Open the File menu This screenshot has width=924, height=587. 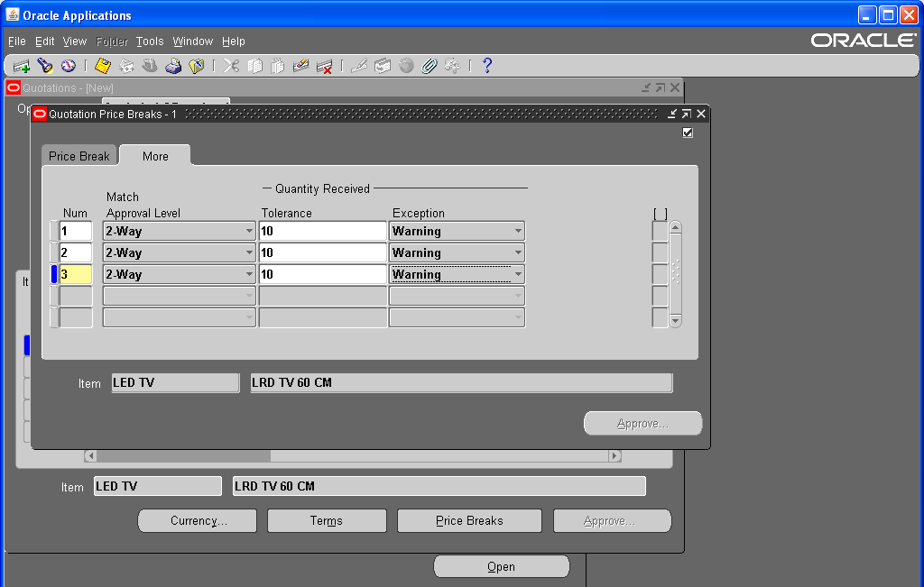click(17, 41)
